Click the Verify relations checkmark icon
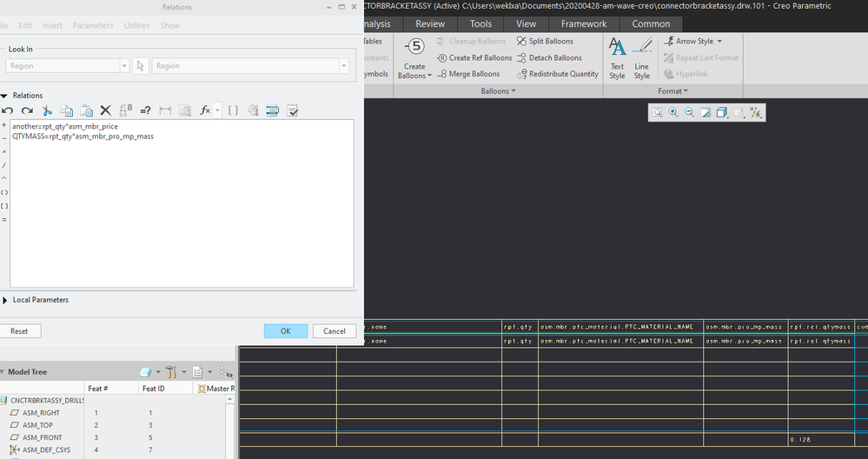868x459 pixels. (x=292, y=110)
